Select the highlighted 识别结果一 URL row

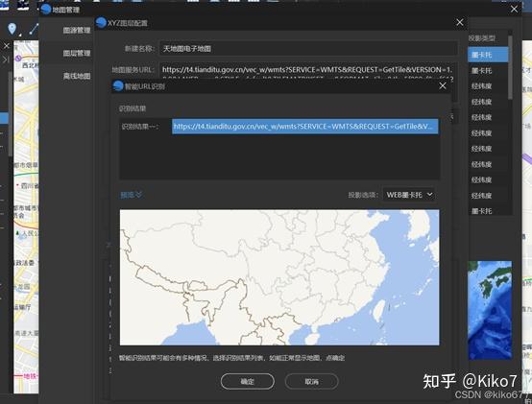pyautogui.click(x=304, y=127)
